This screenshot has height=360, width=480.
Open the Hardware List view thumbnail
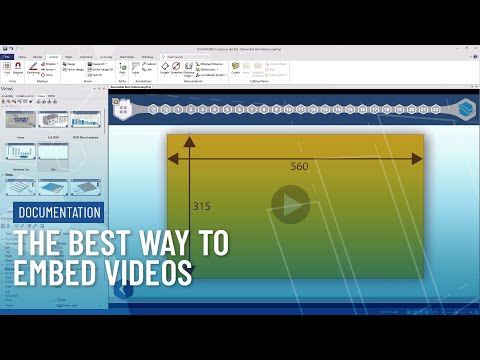point(21,152)
